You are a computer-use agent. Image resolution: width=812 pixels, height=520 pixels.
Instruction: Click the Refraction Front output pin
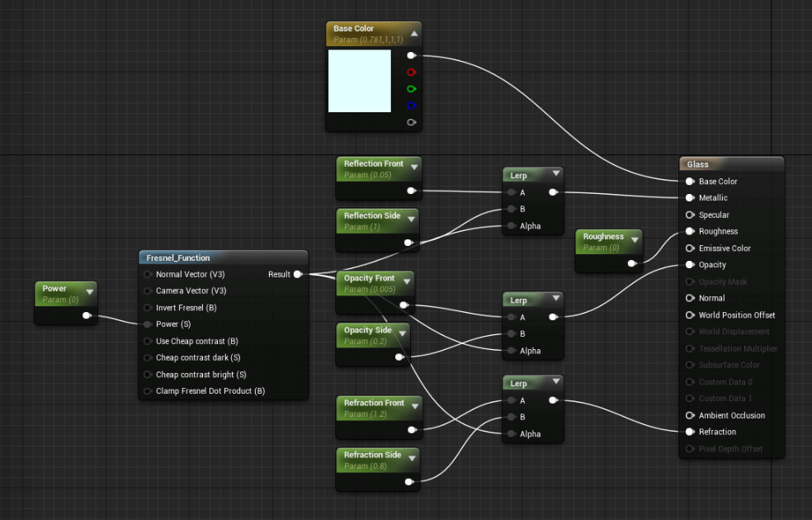(412, 430)
